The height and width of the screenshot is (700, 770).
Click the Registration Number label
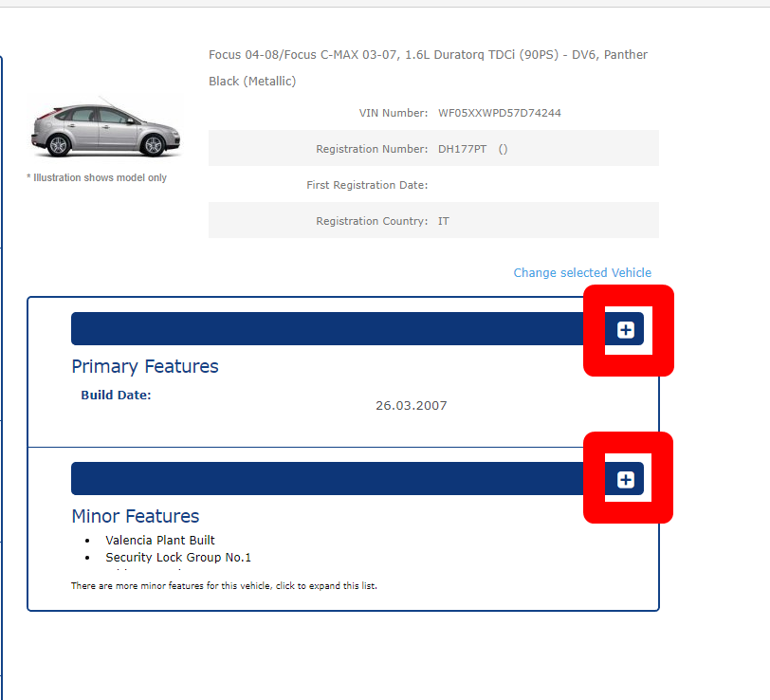click(372, 149)
